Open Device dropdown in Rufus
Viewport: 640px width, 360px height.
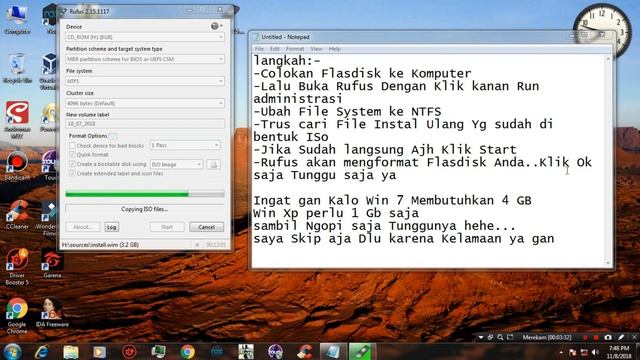(145, 37)
